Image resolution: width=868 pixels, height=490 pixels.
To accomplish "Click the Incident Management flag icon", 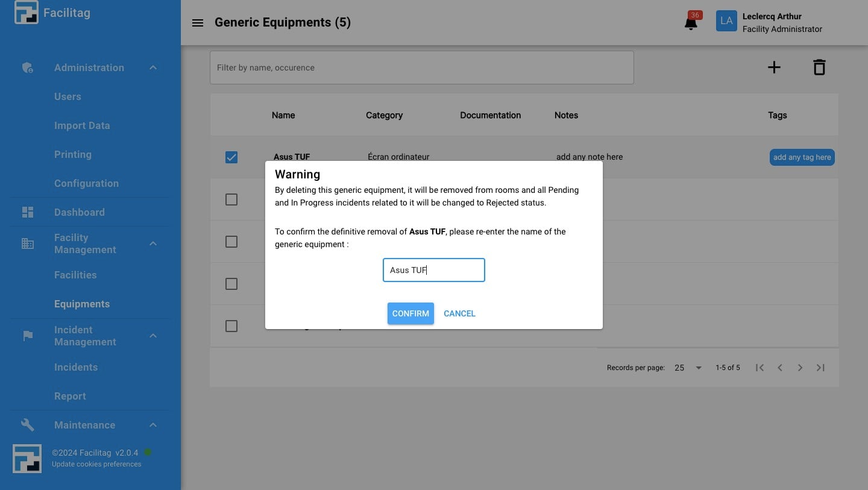I will [x=27, y=336].
